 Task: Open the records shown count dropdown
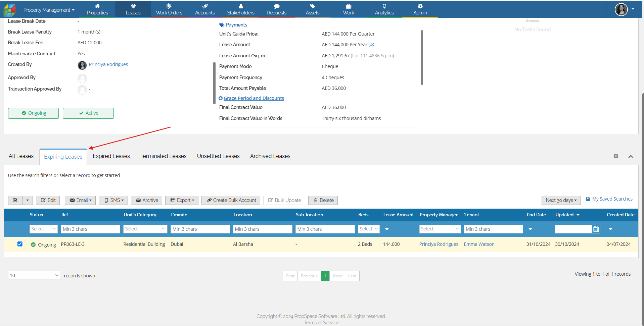pos(34,275)
